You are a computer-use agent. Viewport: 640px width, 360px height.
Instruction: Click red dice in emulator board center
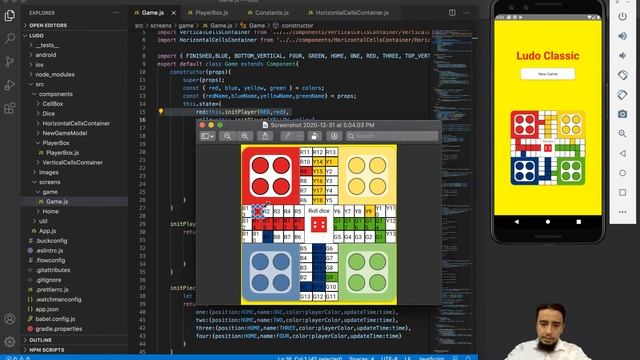(548, 148)
